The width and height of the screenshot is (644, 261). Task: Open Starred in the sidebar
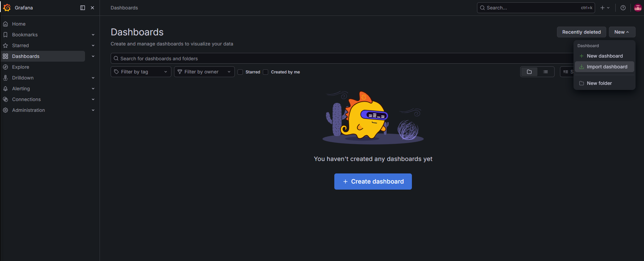pos(21,45)
